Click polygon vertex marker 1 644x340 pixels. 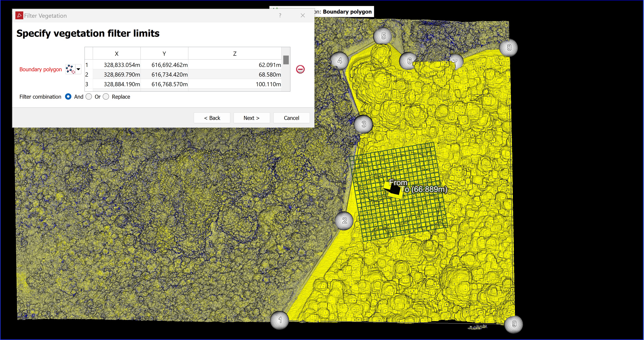point(280,320)
